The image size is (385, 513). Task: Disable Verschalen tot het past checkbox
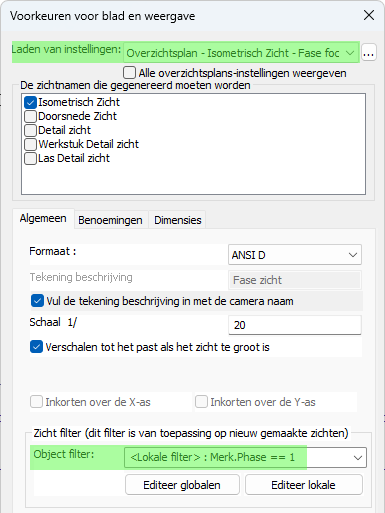36,347
